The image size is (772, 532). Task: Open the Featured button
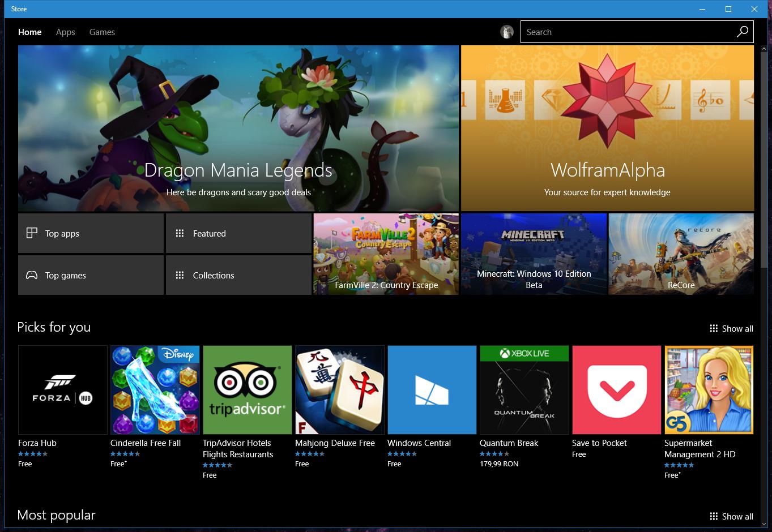click(x=238, y=233)
